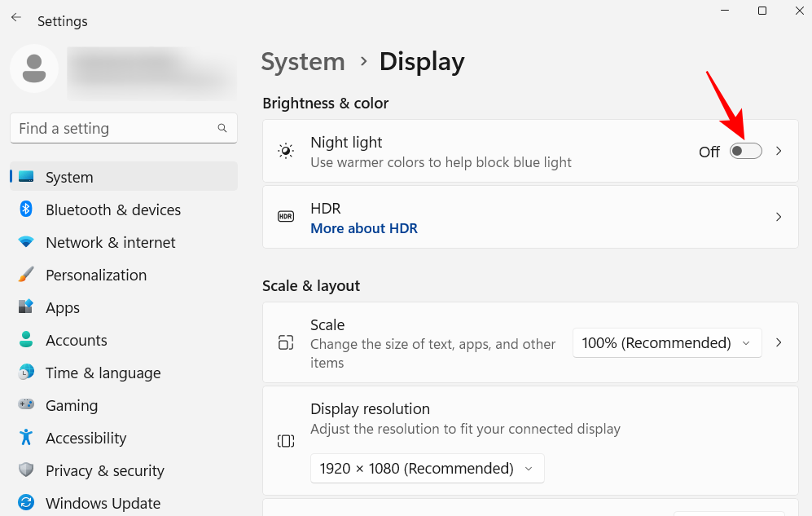Viewport: 812px width, 516px height.
Task: Click the Apps icon in sidebar
Action: coord(26,307)
